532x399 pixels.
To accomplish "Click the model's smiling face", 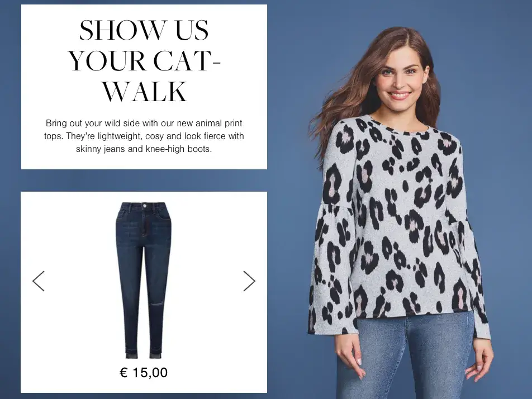I will click(x=400, y=75).
